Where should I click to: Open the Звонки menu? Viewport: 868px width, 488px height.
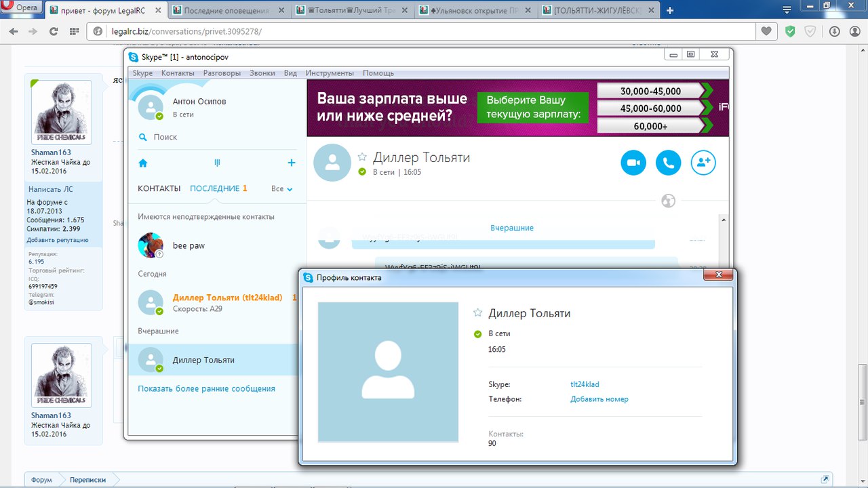pyautogui.click(x=262, y=73)
